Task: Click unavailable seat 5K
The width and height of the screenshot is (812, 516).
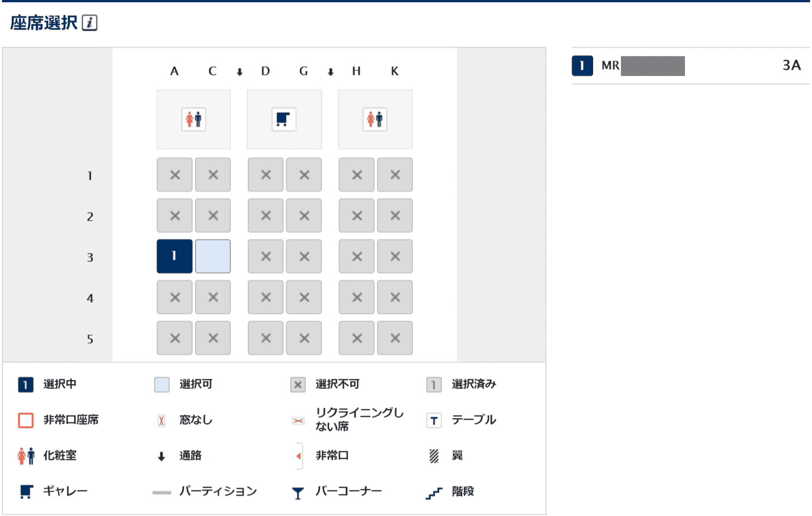Action: tap(395, 338)
